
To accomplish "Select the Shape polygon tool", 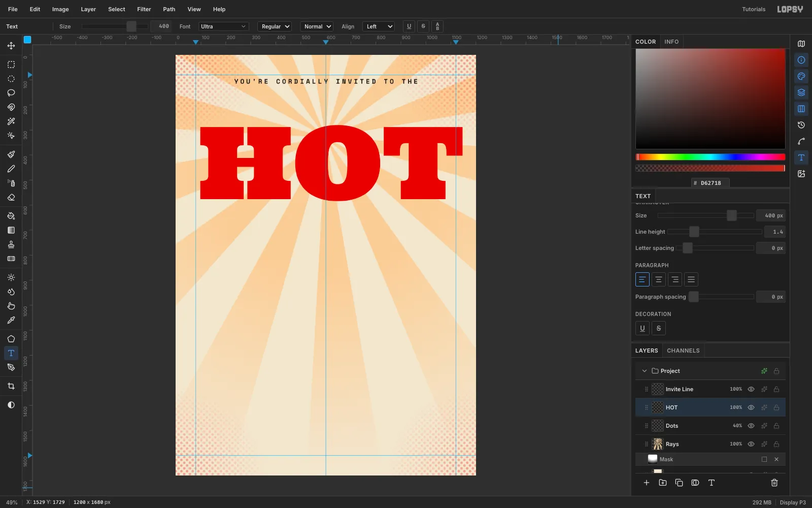I will pos(11,339).
